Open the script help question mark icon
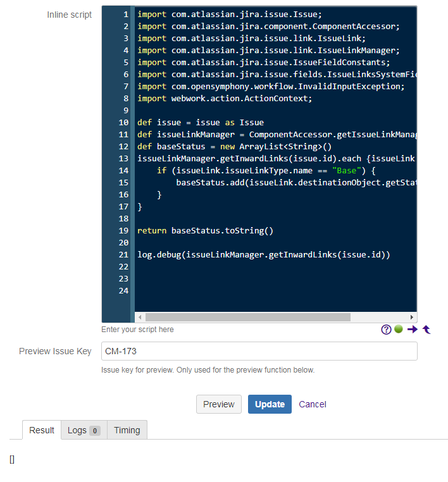Screen dimensions: 448x482 pyautogui.click(x=386, y=330)
